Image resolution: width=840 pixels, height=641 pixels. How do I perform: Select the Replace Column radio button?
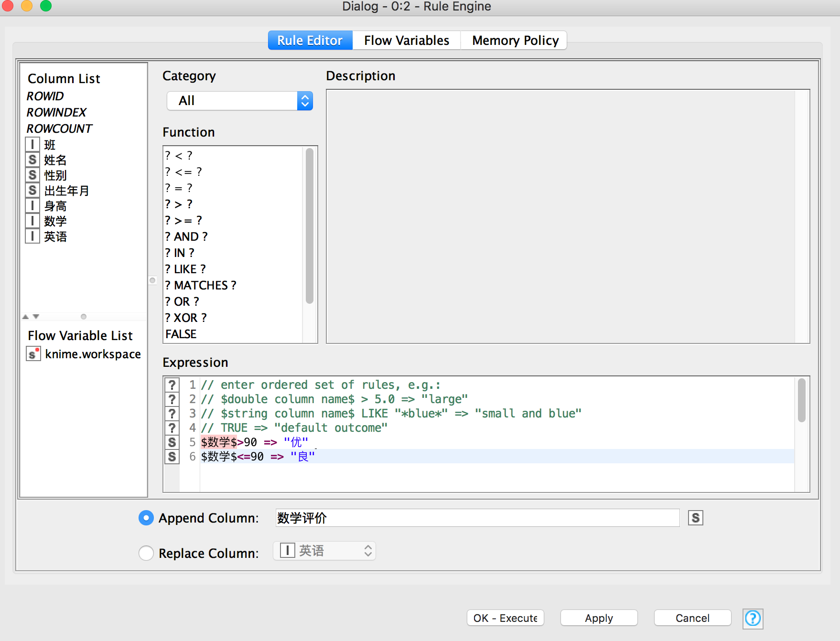tap(146, 553)
